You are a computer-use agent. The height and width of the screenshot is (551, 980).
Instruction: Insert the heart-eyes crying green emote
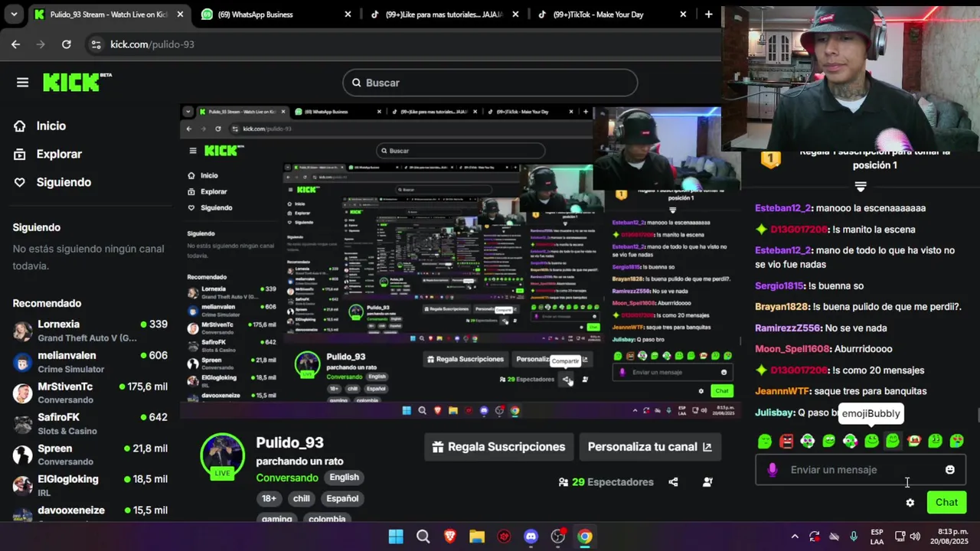tap(956, 441)
